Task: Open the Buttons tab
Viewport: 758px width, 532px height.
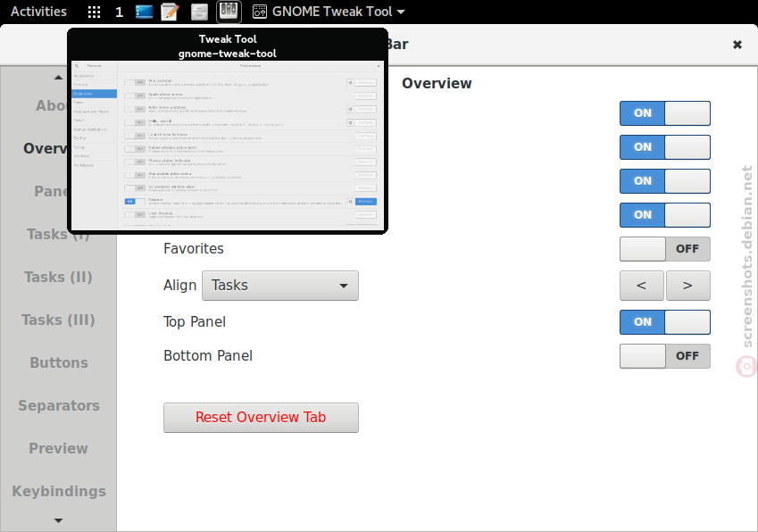Action: [59, 362]
